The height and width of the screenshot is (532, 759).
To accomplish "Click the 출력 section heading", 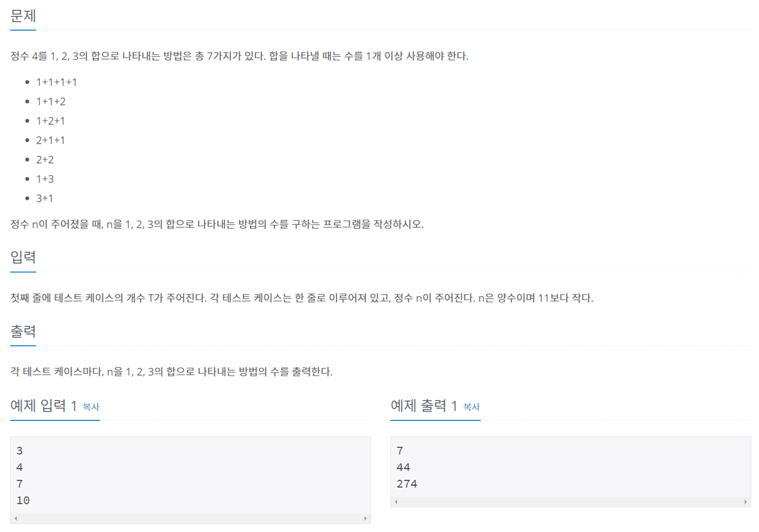I will click(23, 331).
